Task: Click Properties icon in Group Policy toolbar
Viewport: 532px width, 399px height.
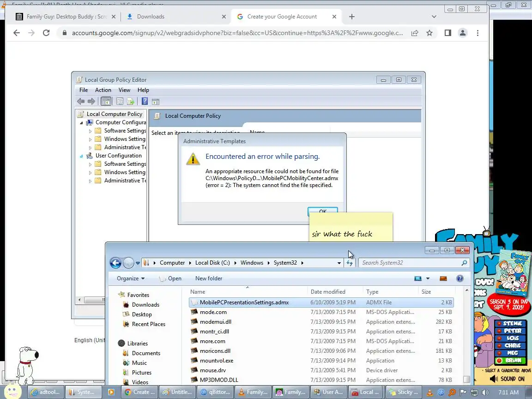Action: (x=120, y=101)
